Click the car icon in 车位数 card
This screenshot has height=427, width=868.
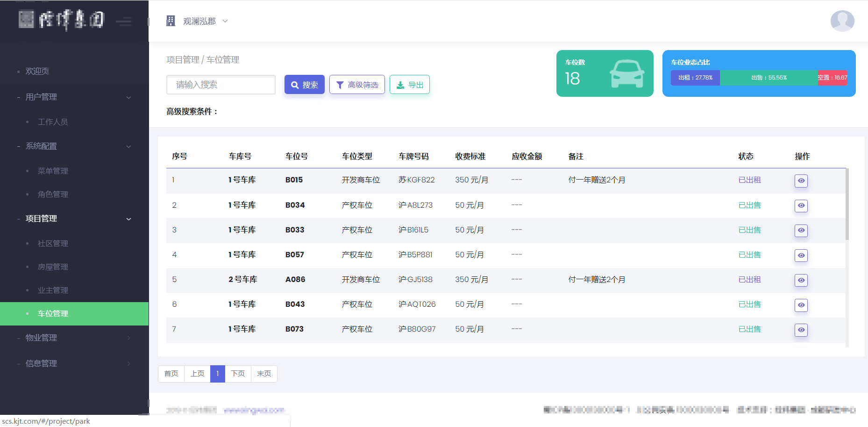click(x=627, y=74)
